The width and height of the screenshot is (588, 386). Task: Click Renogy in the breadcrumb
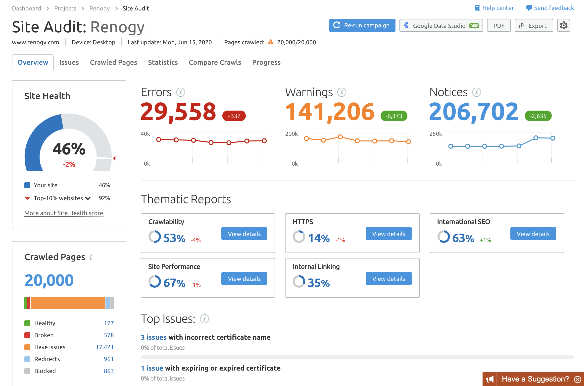(x=99, y=8)
